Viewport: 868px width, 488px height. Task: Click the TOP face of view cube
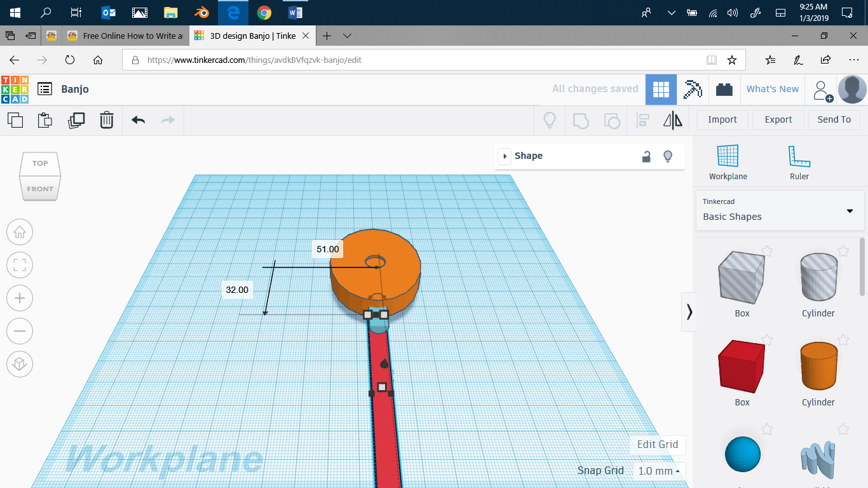40,163
